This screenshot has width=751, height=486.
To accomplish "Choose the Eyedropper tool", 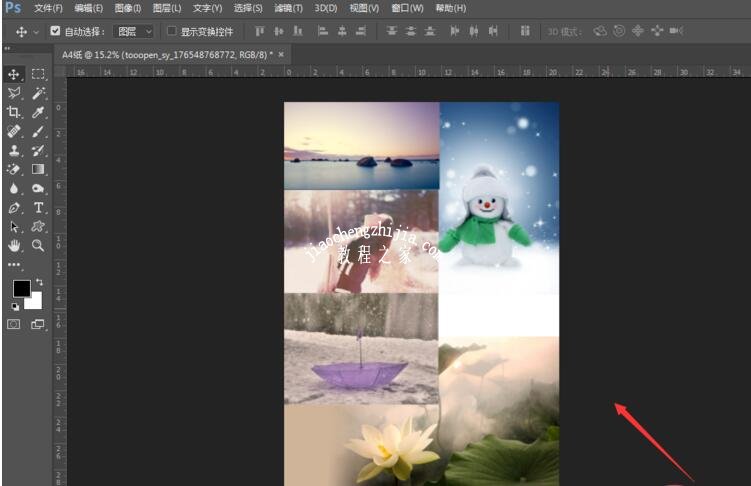I will 38,113.
